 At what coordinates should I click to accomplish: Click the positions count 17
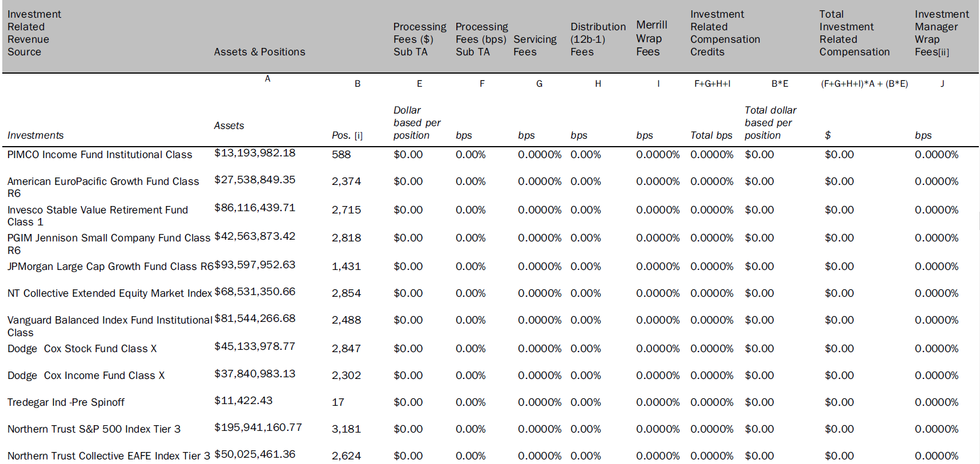[338, 402]
